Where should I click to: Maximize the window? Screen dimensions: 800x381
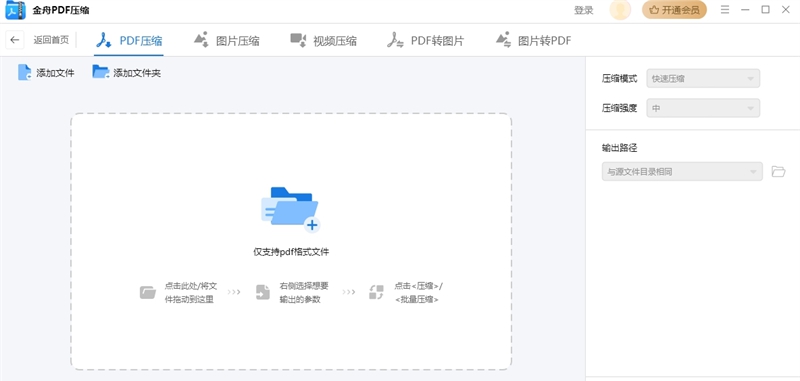pyautogui.click(x=765, y=10)
